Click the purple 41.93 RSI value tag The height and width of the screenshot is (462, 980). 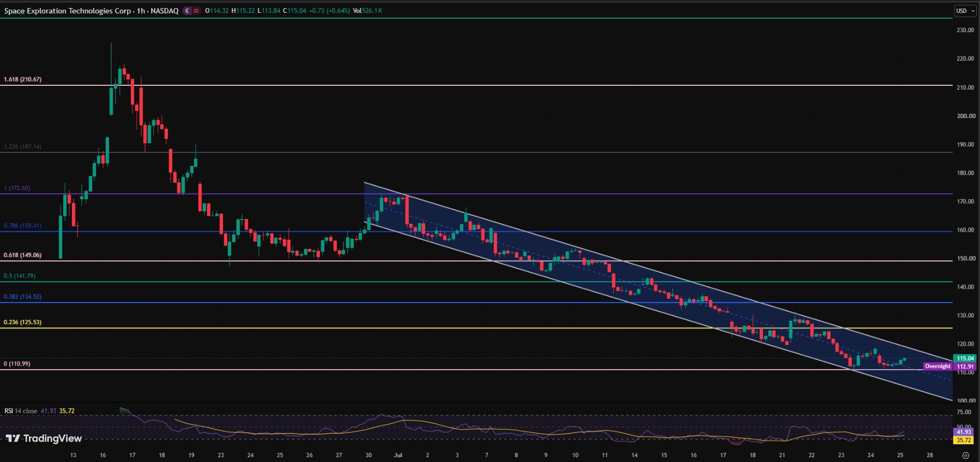pyautogui.click(x=964, y=432)
